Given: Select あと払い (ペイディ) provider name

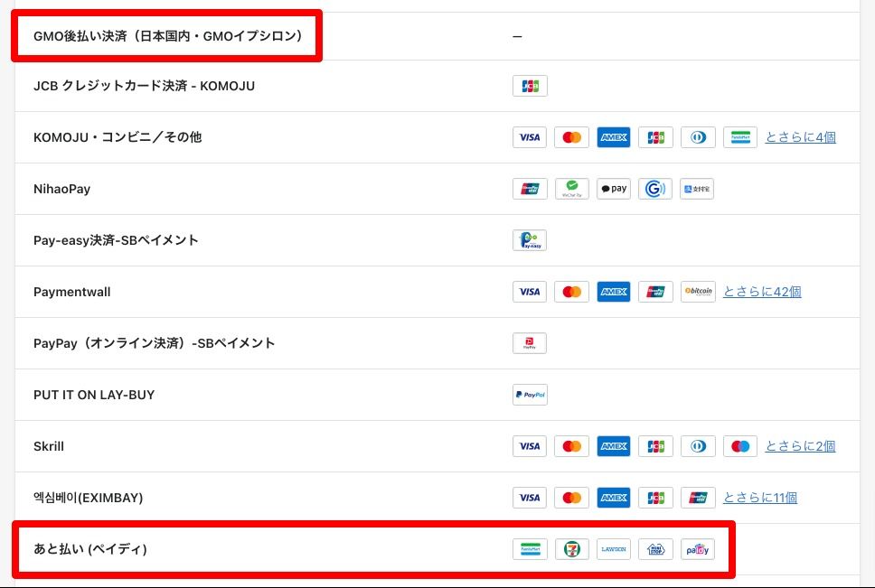Looking at the screenshot, I should pyautogui.click(x=89, y=549).
